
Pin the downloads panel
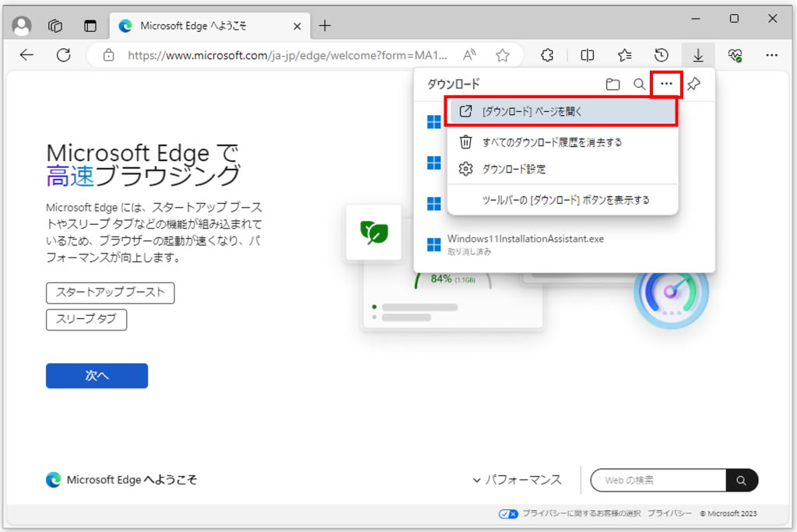point(693,84)
